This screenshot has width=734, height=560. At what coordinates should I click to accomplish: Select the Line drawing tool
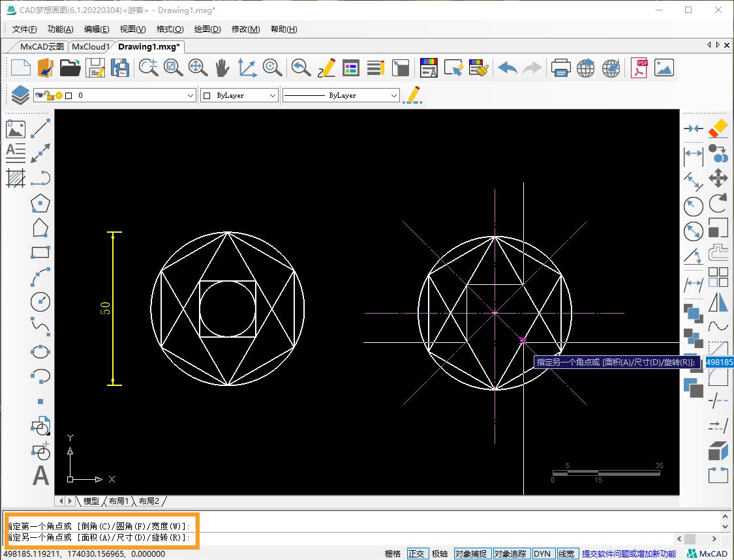40,128
